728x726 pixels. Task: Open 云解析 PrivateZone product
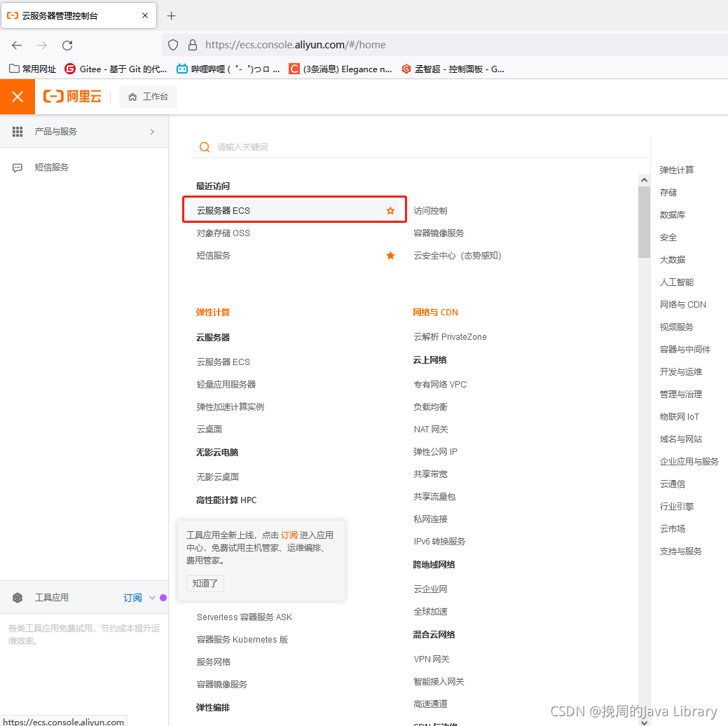pos(450,337)
